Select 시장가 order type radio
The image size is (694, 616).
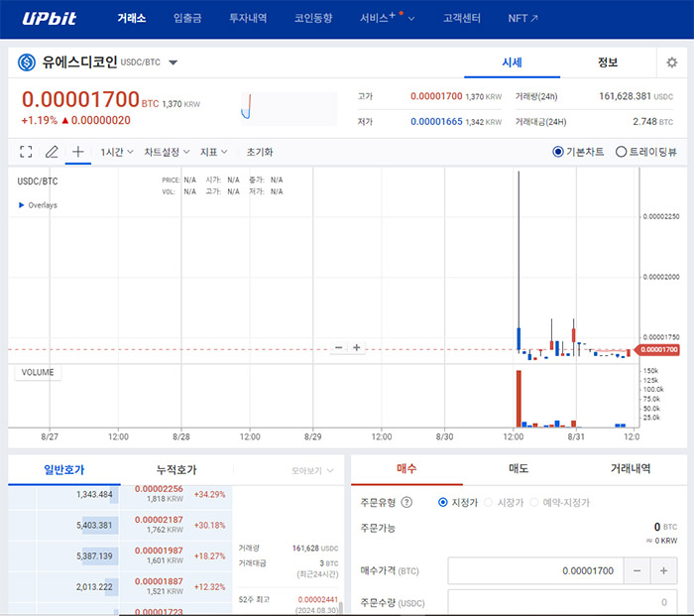(x=488, y=502)
